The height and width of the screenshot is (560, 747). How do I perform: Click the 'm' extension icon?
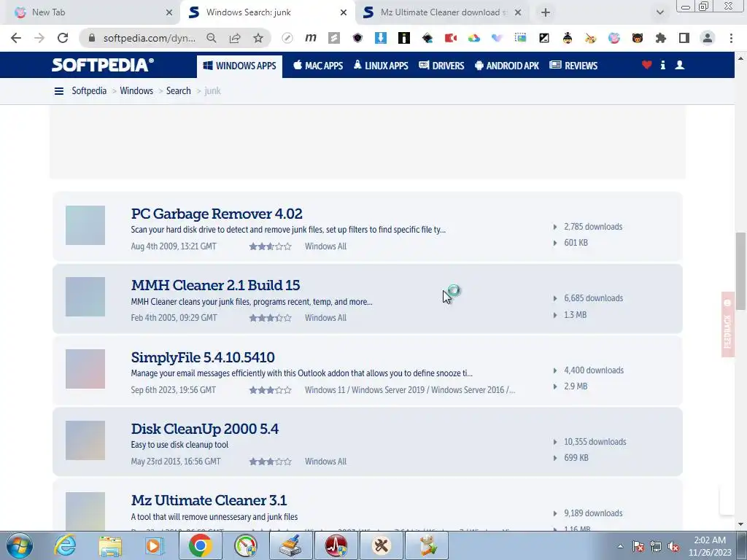tap(311, 38)
